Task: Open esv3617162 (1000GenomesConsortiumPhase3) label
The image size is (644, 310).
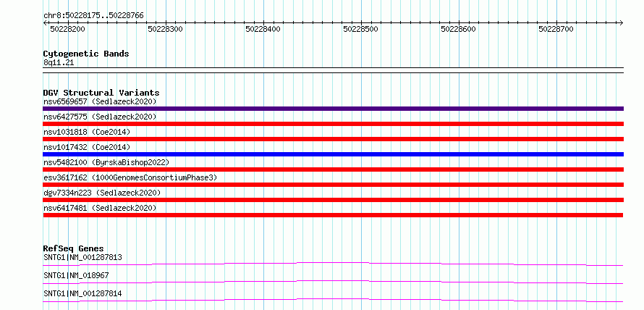Action: tap(130, 177)
